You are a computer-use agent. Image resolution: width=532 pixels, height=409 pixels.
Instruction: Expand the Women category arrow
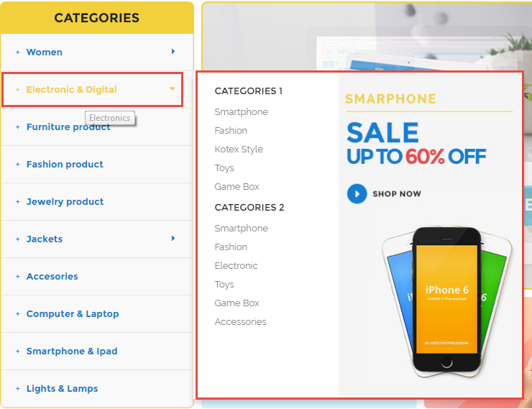click(x=173, y=51)
